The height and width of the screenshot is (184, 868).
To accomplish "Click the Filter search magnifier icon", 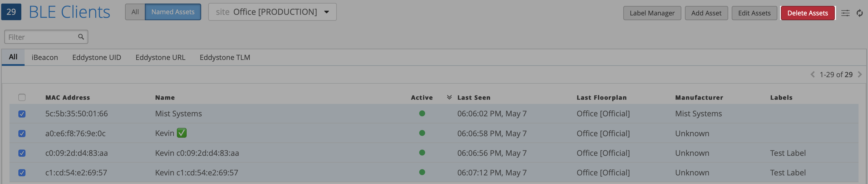I will pos(81,37).
